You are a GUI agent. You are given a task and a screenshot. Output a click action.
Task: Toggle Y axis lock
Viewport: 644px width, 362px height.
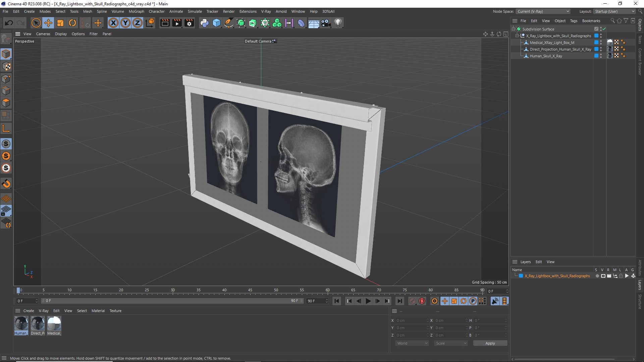tap(125, 23)
